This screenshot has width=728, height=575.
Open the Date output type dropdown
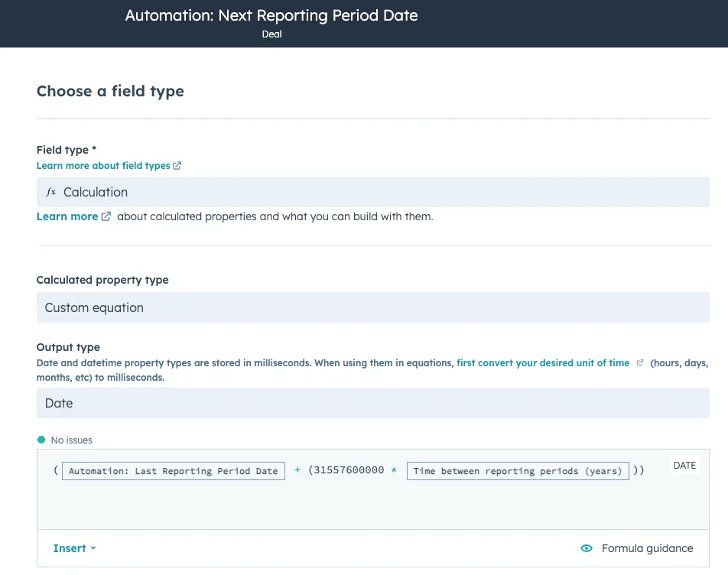(373, 403)
